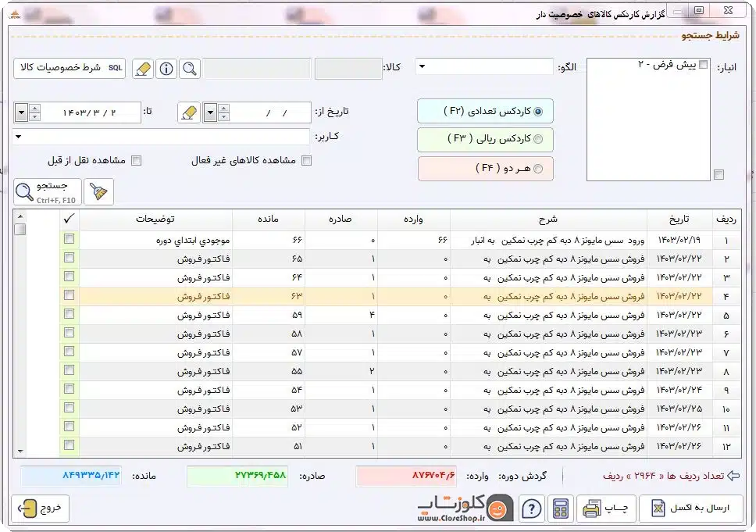This screenshot has width=756, height=532.
Task: Open the تا date picker dropdown arrow
Action: point(21,112)
